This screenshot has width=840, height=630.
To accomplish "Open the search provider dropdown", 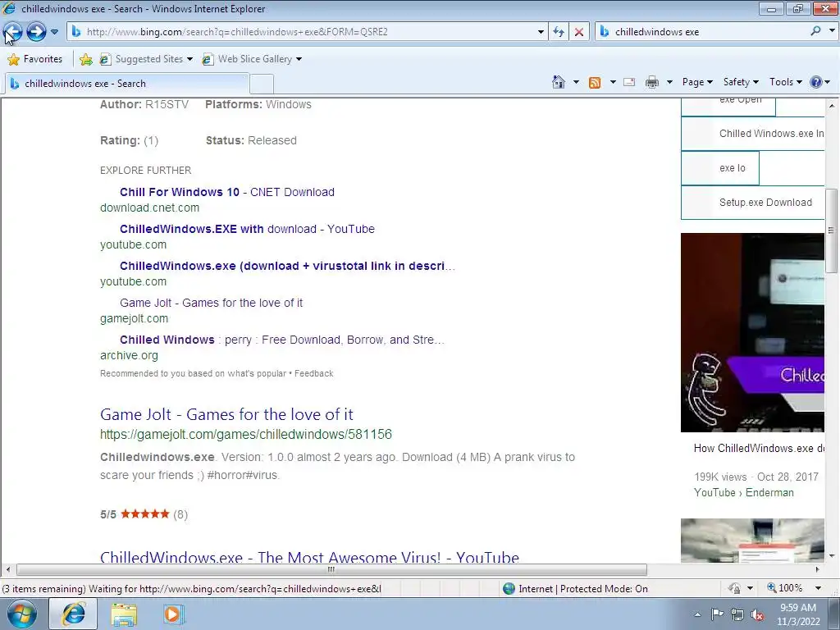I will [x=832, y=31].
